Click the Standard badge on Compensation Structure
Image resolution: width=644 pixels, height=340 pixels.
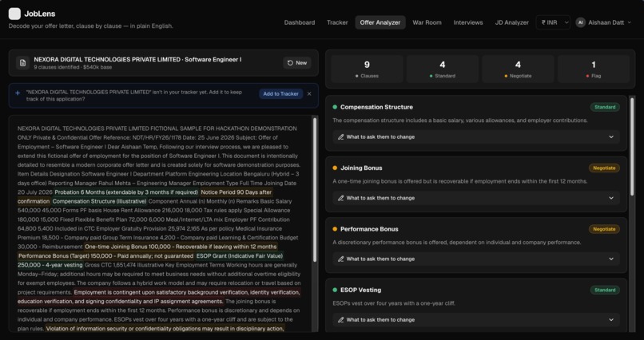click(605, 107)
